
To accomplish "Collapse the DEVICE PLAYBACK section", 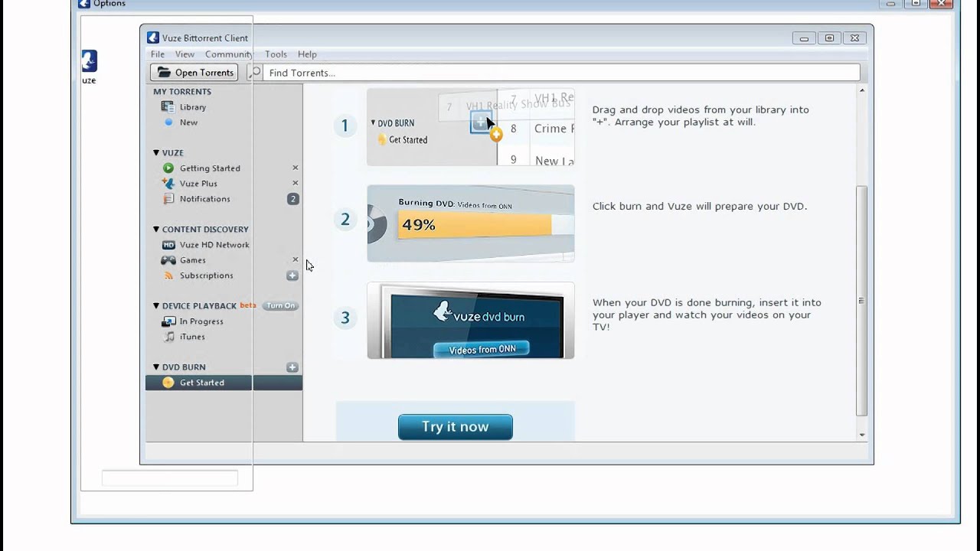I will pyautogui.click(x=156, y=306).
